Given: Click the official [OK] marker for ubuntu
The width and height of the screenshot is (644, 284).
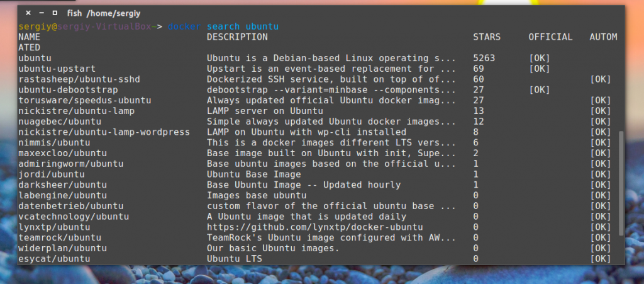Looking at the screenshot, I should 540,58.
